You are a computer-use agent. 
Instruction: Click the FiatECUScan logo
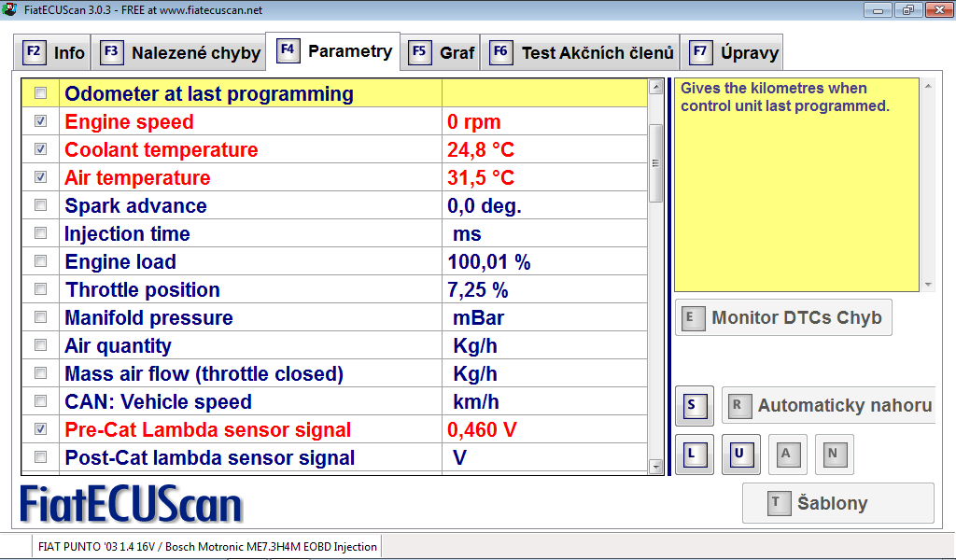(x=132, y=504)
